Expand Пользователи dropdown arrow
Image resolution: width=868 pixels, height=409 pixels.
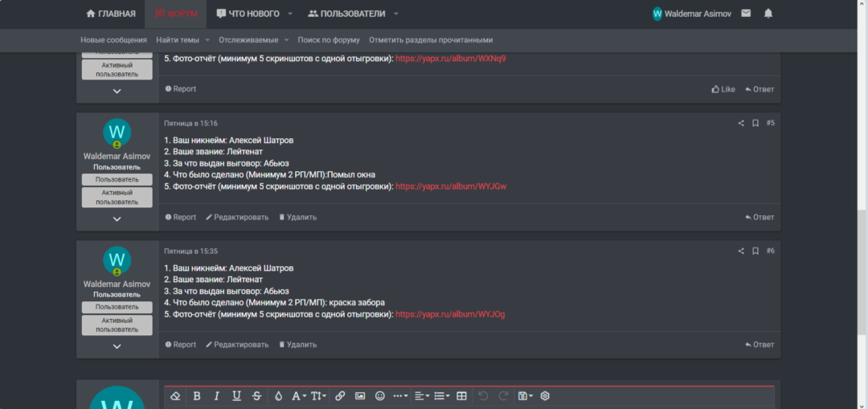[395, 14]
